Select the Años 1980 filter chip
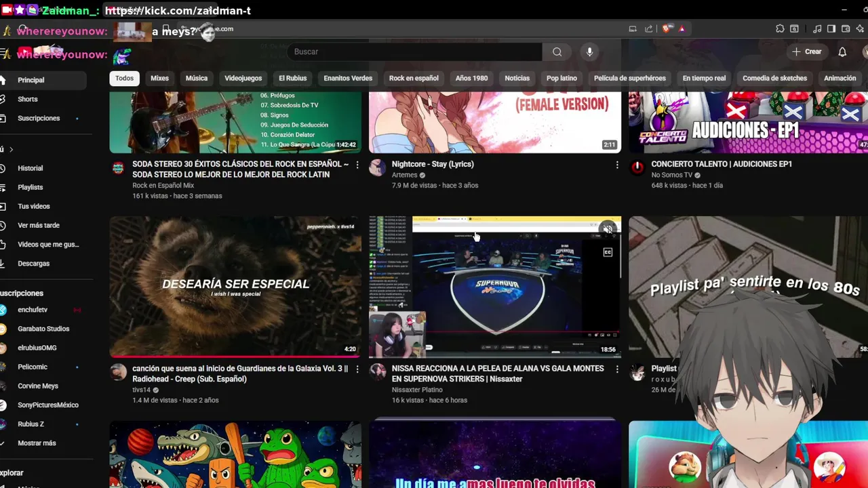 [471, 78]
